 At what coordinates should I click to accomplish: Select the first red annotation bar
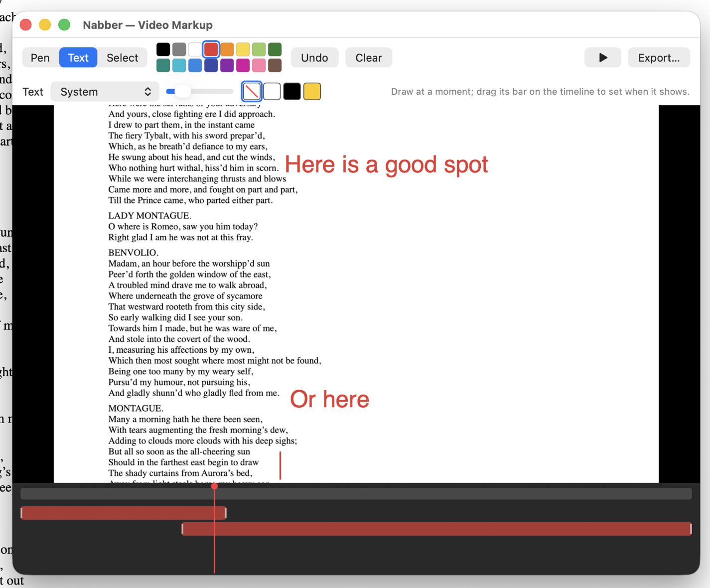point(124,513)
